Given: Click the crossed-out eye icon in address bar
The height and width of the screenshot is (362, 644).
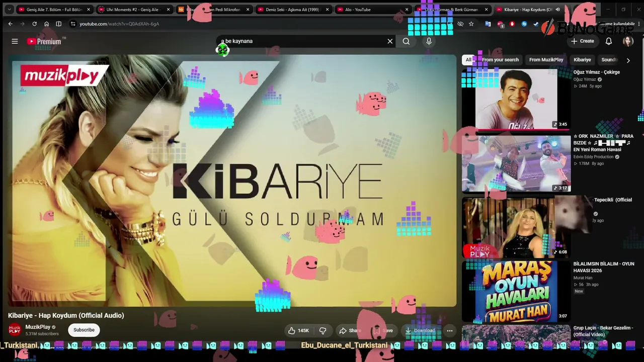Looking at the screenshot, I should click(x=460, y=24).
